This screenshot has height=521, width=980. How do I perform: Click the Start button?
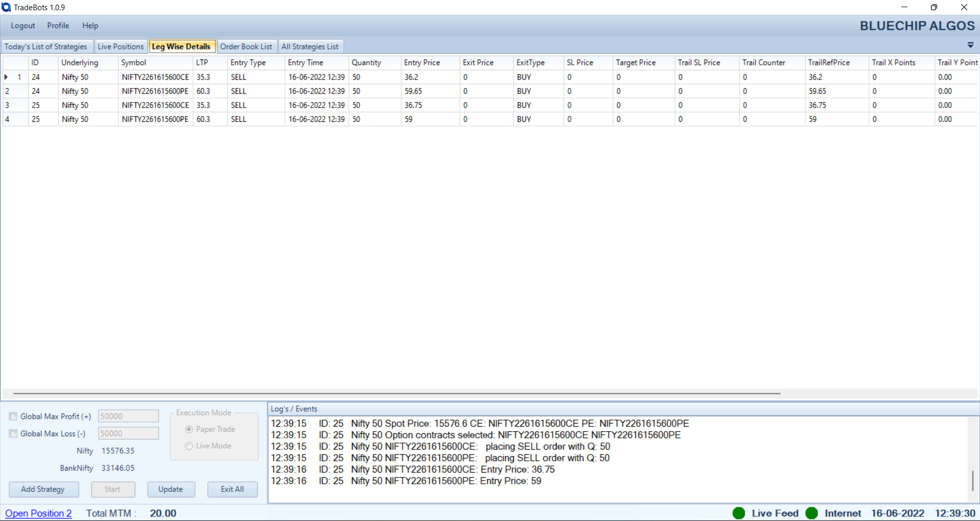click(112, 489)
